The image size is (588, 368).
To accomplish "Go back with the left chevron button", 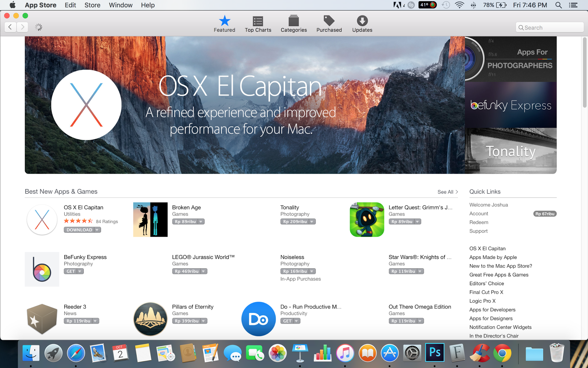I will coord(10,27).
